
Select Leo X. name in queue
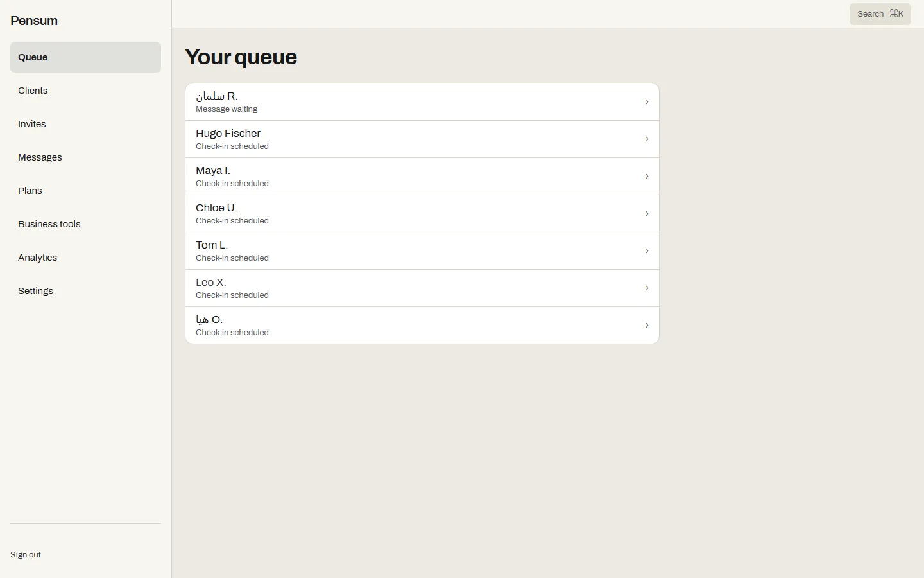click(x=211, y=283)
